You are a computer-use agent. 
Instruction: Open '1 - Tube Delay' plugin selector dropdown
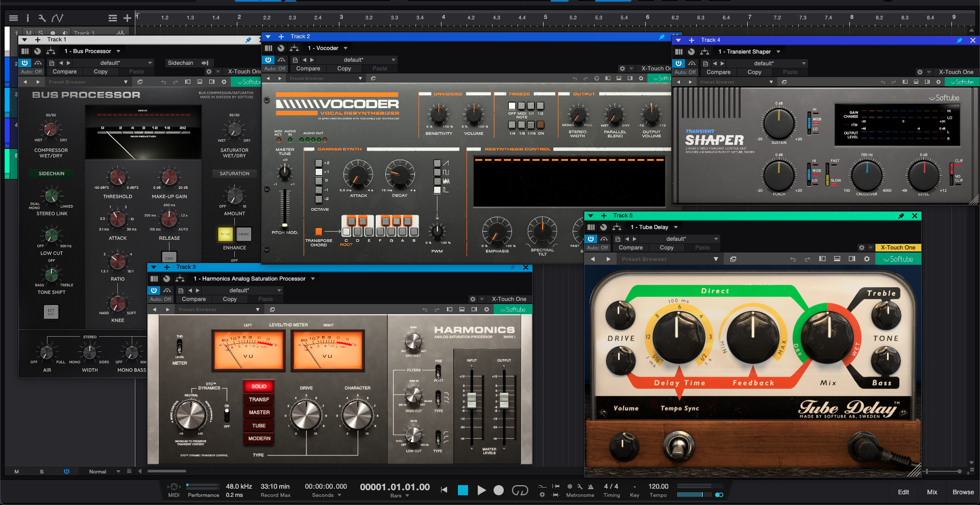point(654,227)
